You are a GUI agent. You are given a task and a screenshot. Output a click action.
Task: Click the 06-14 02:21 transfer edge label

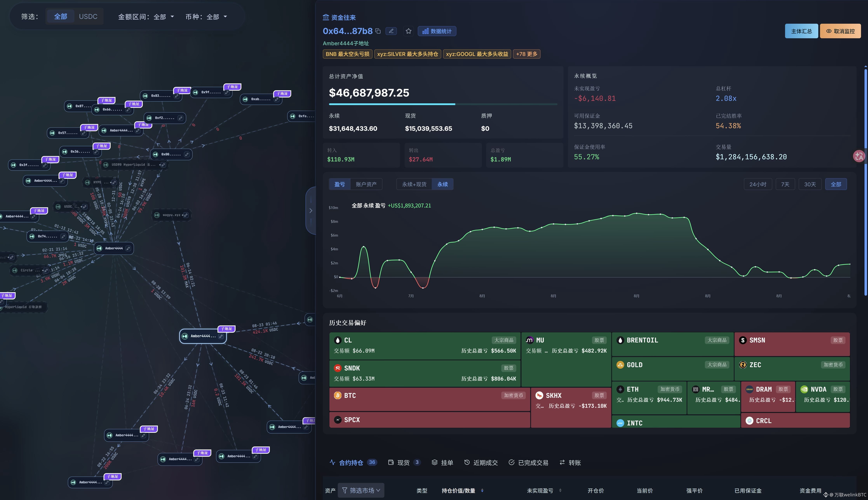coord(190,275)
